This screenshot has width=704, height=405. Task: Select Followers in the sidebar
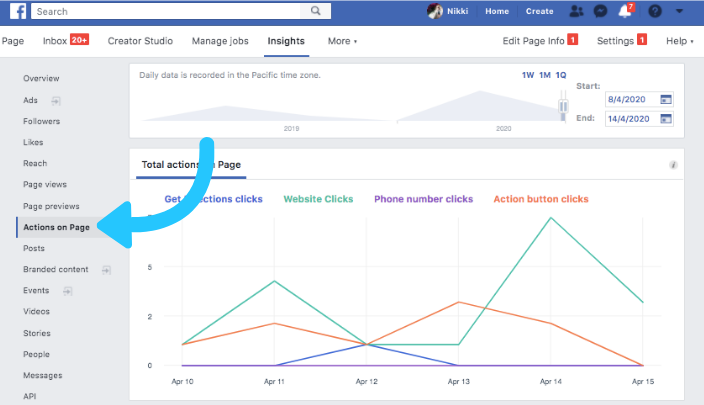tap(41, 121)
